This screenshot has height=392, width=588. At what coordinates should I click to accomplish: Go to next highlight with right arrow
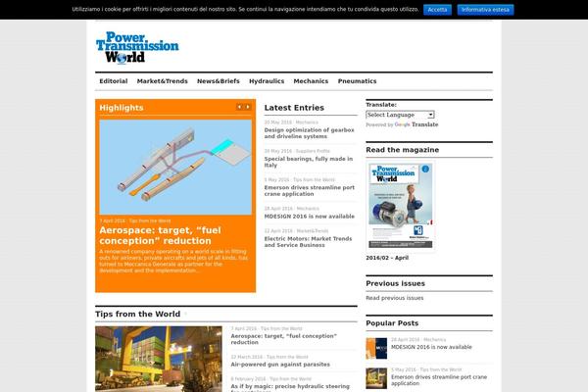click(248, 107)
